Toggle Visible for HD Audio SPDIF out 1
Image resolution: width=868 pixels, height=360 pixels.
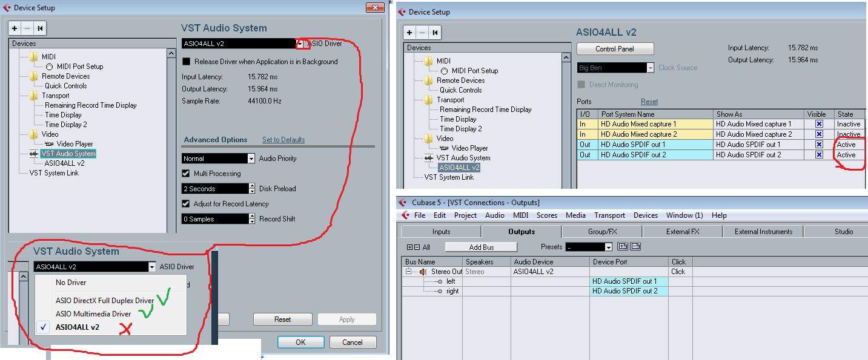819,145
